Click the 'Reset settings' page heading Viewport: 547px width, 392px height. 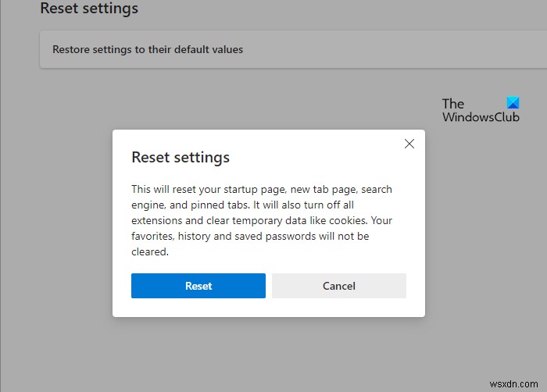tap(89, 8)
